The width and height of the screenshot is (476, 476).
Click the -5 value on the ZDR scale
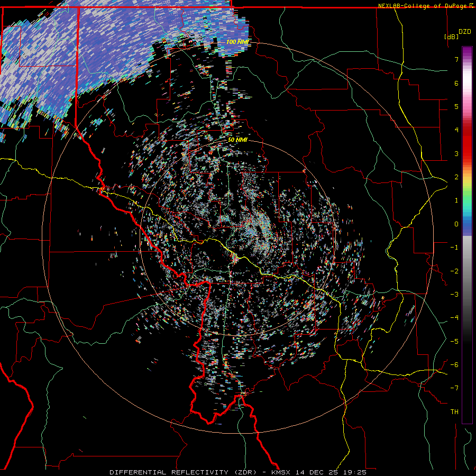pos(454,342)
